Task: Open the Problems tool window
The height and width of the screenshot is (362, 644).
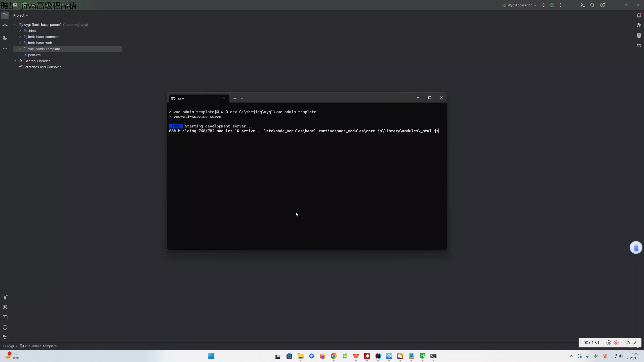Action: click(5, 327)
